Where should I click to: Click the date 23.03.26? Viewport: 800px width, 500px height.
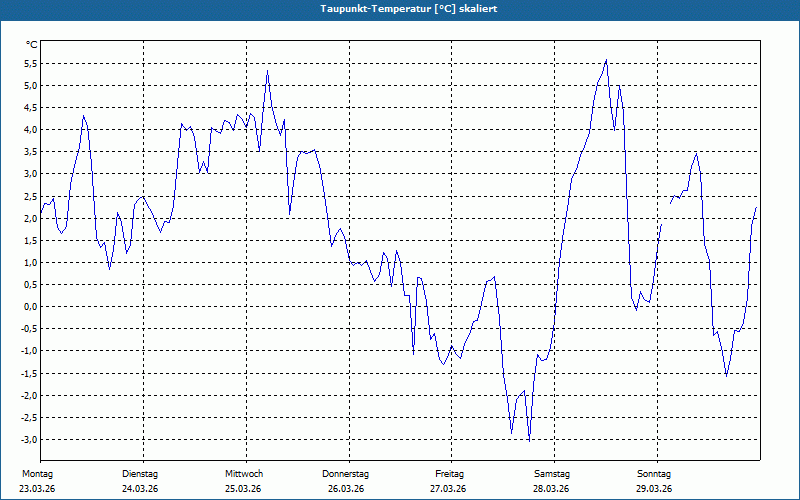(x=37, y=489)
